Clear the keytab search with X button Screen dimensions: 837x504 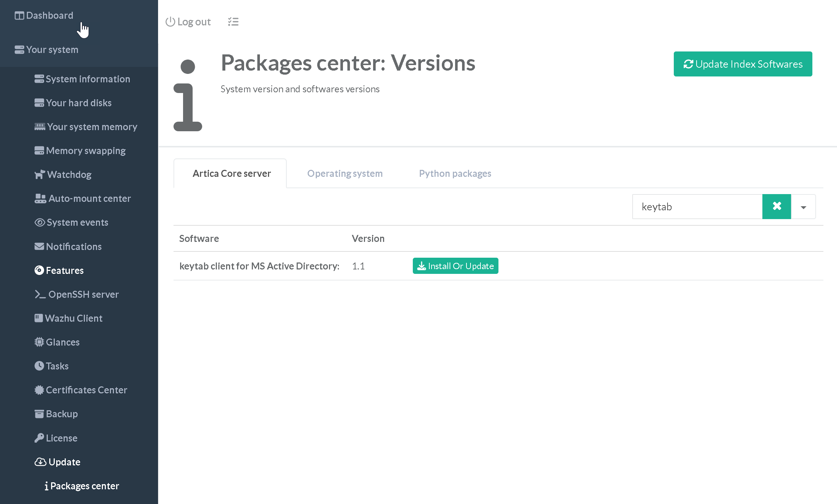pyautogui.click(x=776, y=207)
